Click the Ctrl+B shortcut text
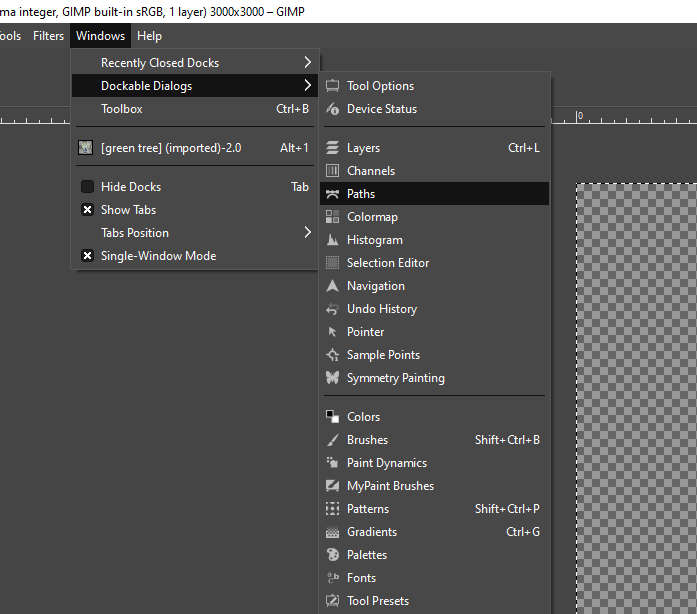 point(292,109)
